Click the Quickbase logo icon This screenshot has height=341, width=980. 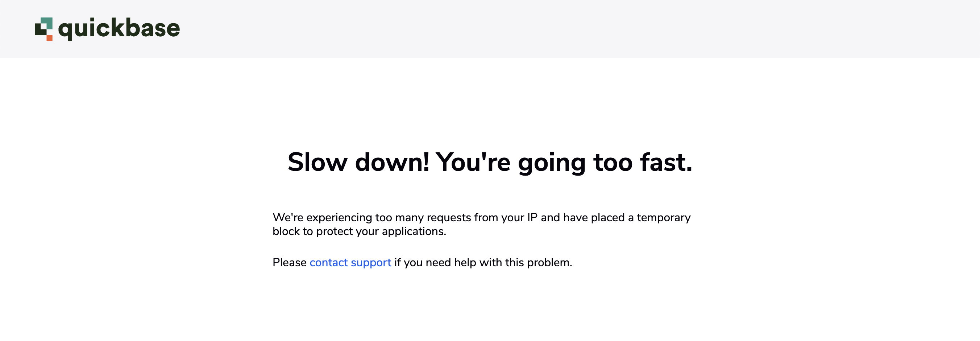[x=44, y=29]
